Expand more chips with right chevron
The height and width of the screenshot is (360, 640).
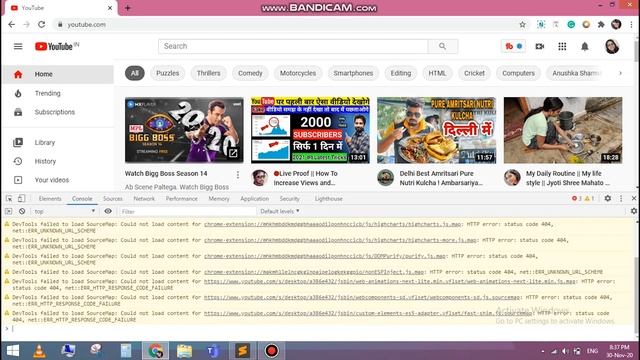(x=620, y=73)
